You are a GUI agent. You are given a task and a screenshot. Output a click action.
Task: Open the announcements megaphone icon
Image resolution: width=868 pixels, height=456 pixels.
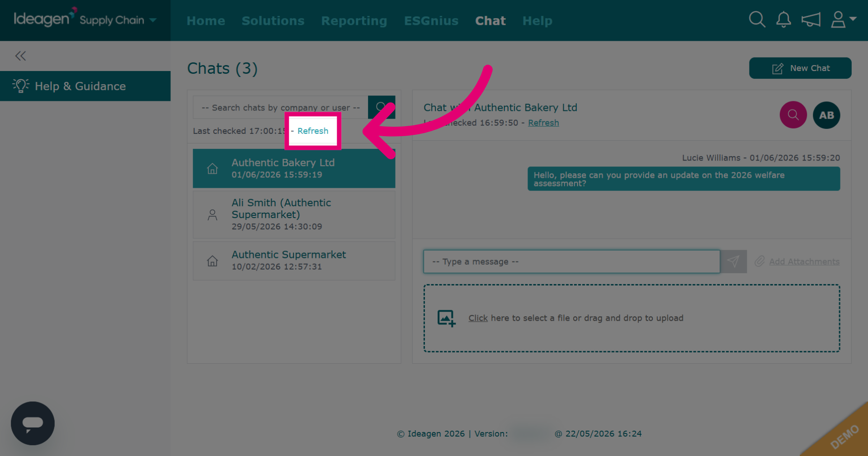click(x=811, y=20)
